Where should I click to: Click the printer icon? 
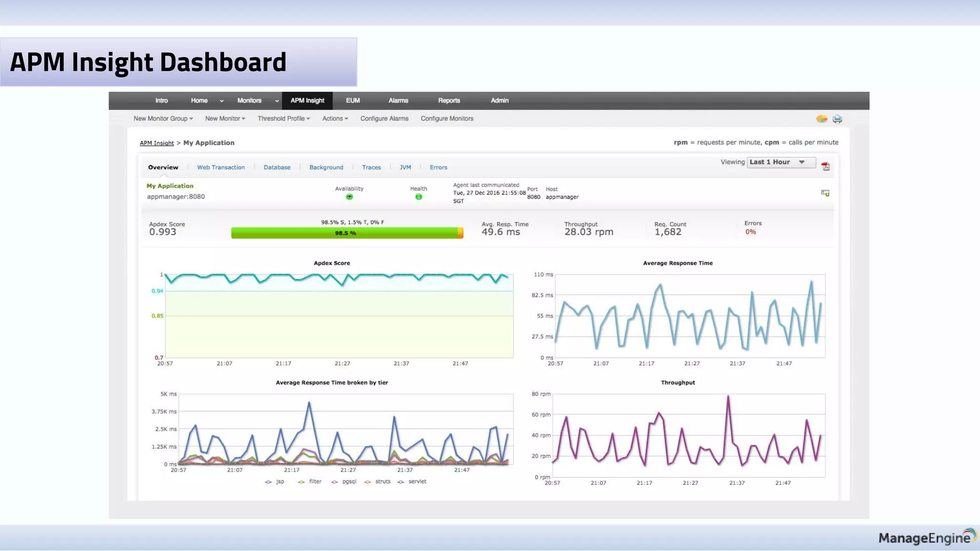tap(837, 119)
